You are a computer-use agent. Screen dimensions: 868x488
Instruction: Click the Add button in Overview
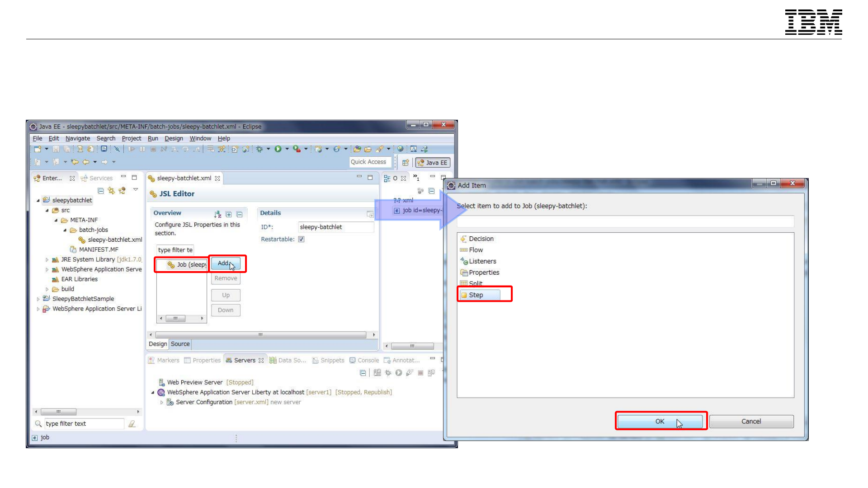226,263
